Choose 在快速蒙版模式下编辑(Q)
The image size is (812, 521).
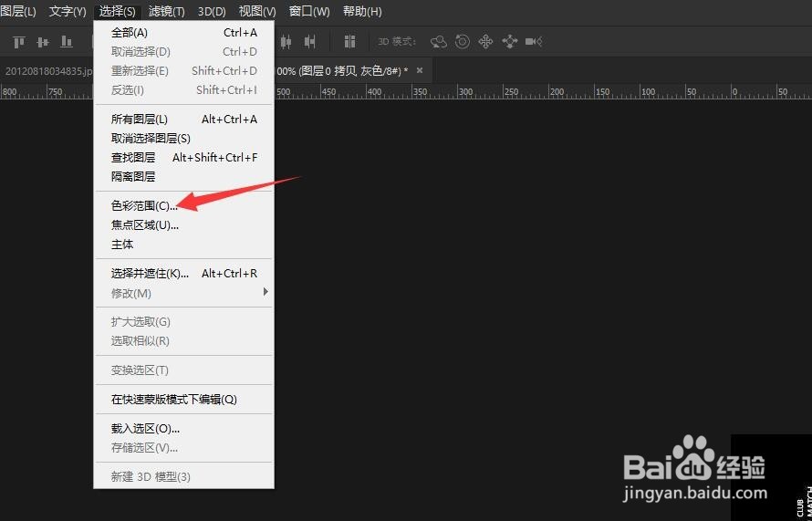pyautogui.click(x=183, y=400)
